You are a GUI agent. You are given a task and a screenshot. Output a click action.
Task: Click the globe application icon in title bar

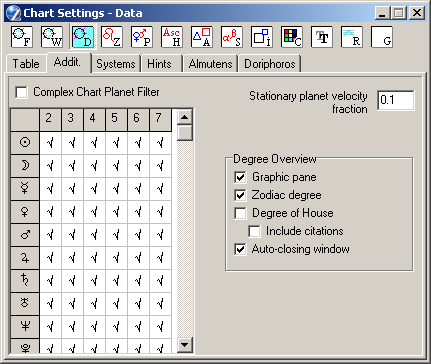tap(13, 13)
